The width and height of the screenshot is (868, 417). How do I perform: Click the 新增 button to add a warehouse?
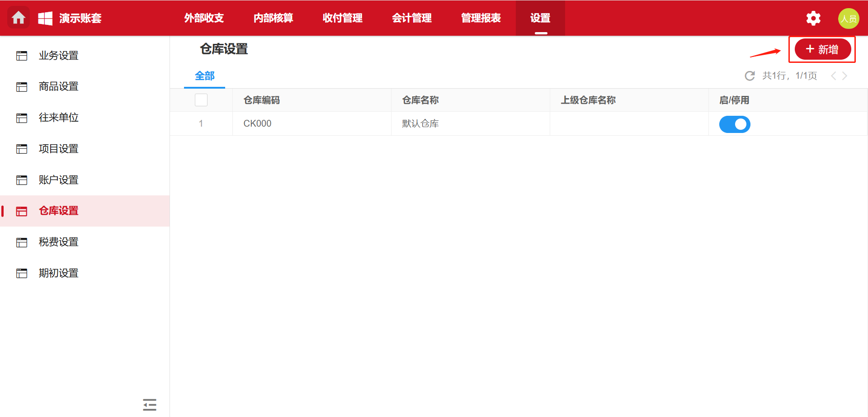822,49
